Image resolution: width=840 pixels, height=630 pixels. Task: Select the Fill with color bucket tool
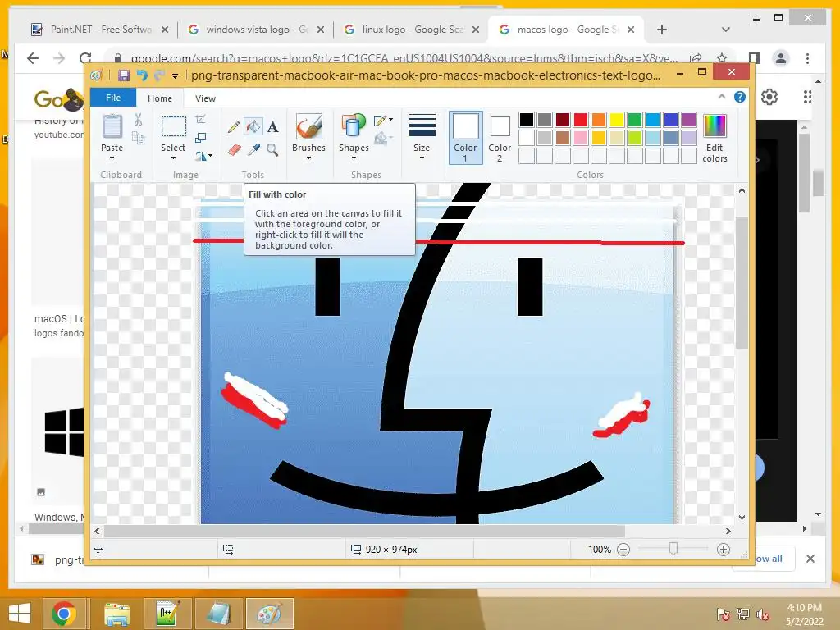tap(253, 126)
